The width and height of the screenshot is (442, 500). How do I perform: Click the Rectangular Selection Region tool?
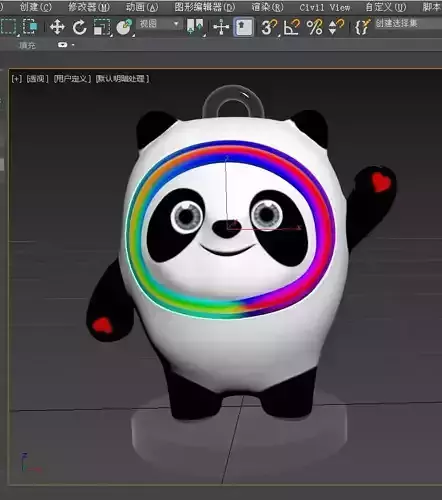coord(9,27)
